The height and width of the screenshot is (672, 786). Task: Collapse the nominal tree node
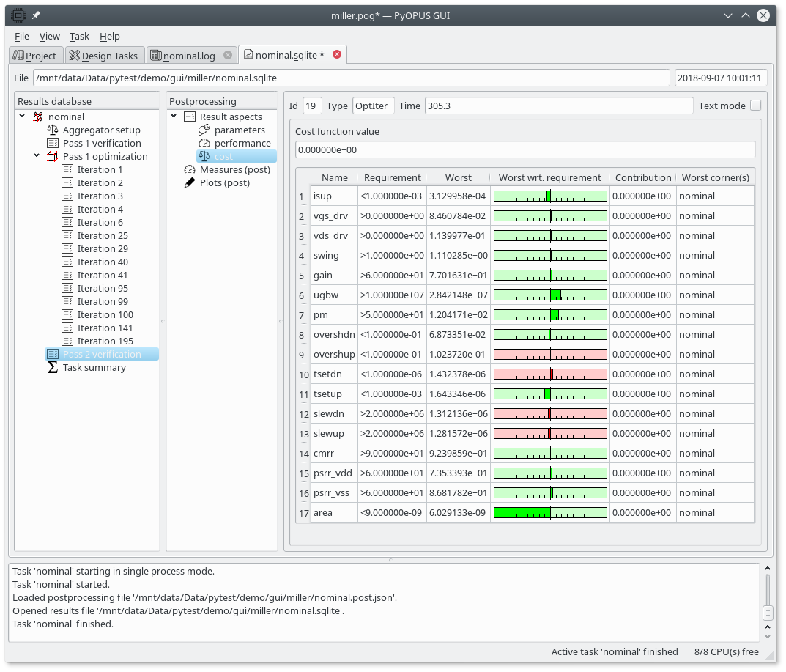tap(23, 117)
